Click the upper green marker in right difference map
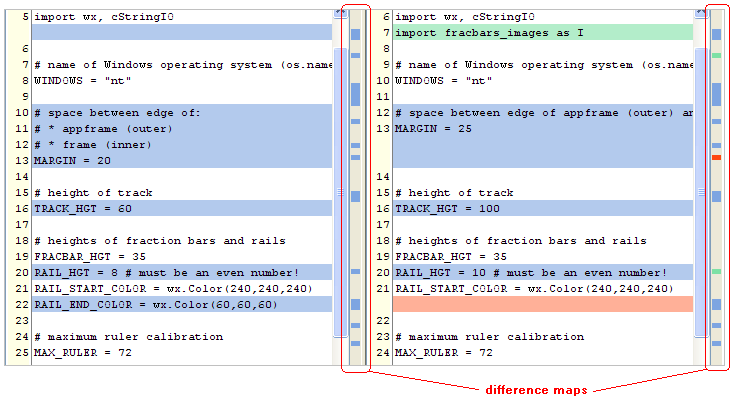 click(x=716, y=56)
